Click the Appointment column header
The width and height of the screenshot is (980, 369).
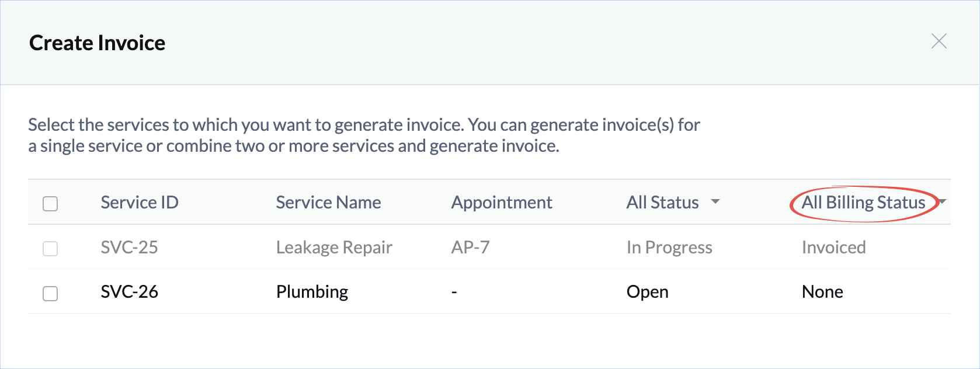(x=502, y=203)
